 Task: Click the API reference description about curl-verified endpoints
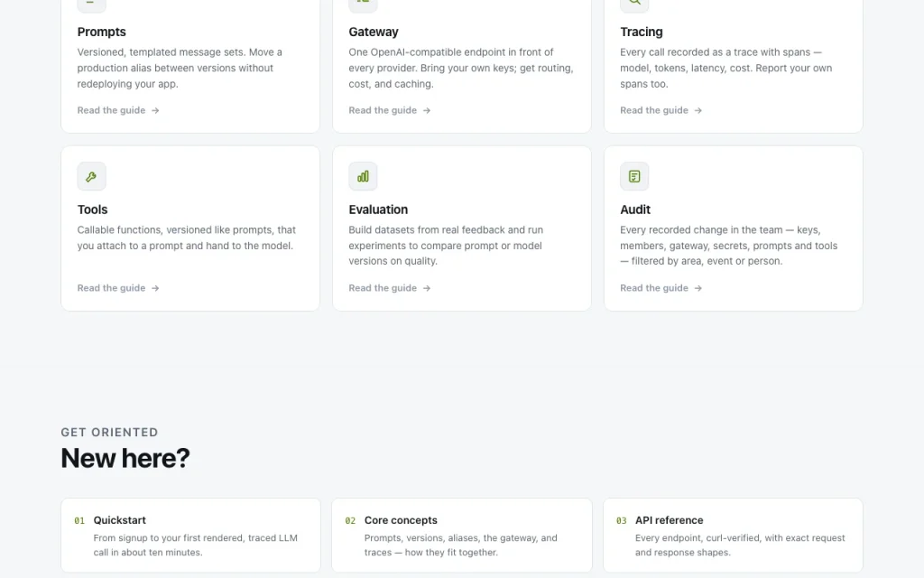740,545
